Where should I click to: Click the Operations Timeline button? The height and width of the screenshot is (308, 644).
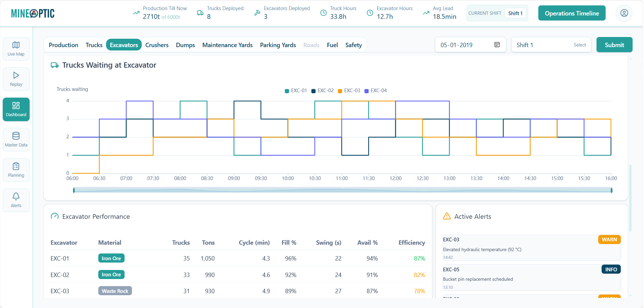pyautogui.click(x=572, y=13)
